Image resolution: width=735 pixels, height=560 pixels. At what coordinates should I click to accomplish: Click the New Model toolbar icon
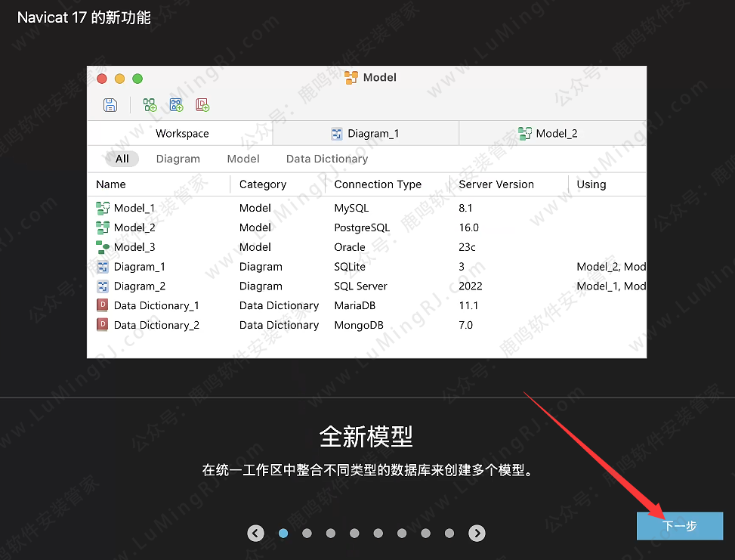149,104
